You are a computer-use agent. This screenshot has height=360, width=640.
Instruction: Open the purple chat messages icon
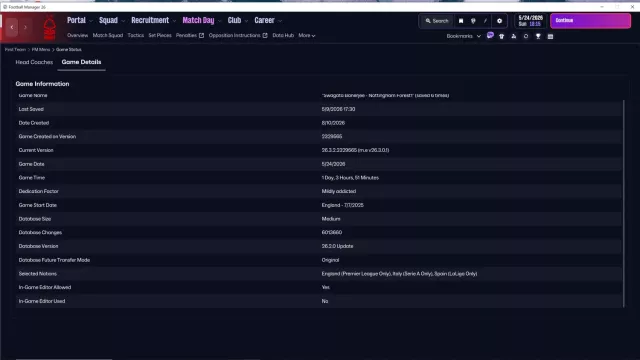(490, 36)
